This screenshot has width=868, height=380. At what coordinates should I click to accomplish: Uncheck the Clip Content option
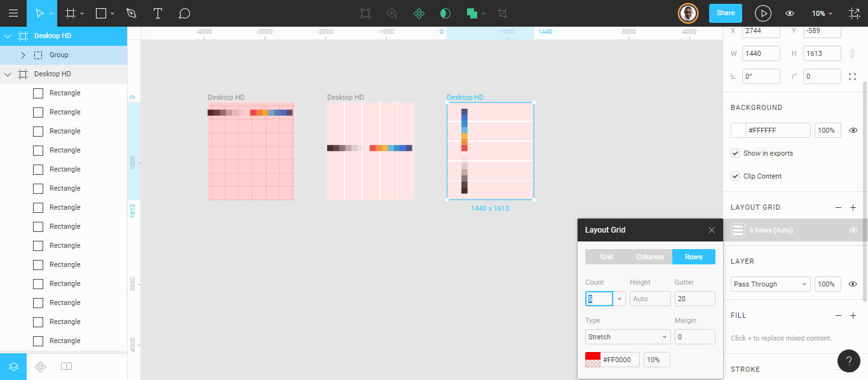click(x=735, y=176)
